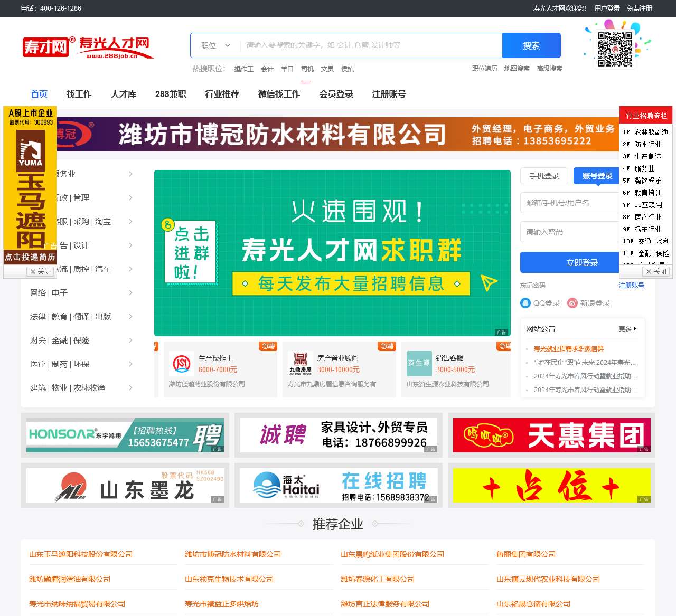The width and height of the screenshot is (676, 616).
Task: Open the 潍坊市博冠防水材料 banner
Action: (338, 134)
